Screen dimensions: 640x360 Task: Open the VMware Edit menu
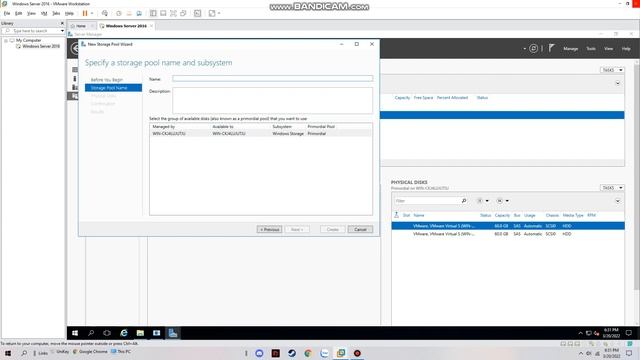click(x=18, y=13)
